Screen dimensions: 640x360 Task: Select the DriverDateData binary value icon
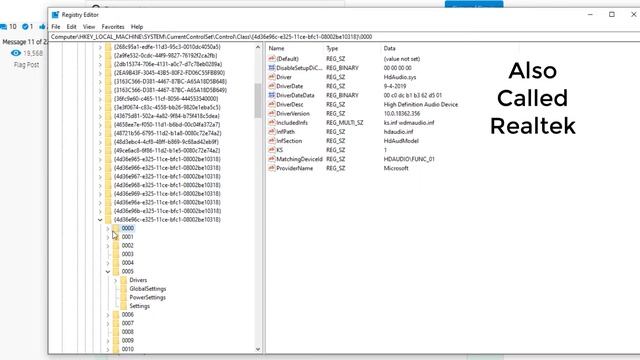click(x=272, y=95)
